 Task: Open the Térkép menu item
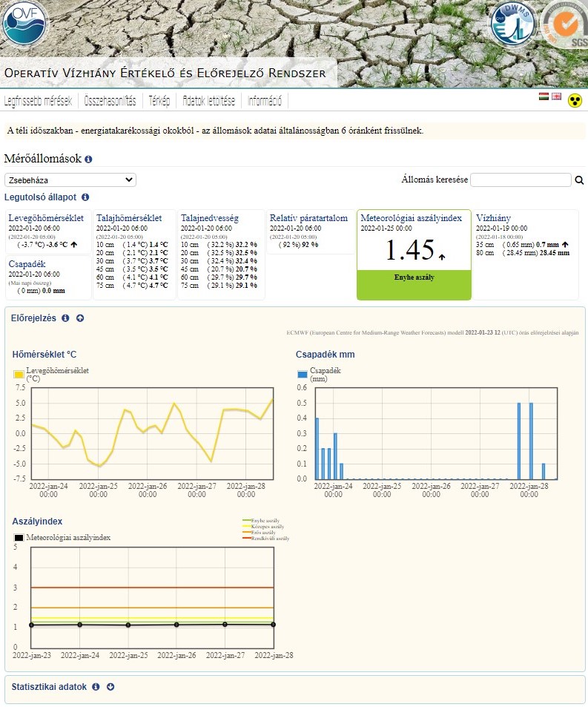159,101
